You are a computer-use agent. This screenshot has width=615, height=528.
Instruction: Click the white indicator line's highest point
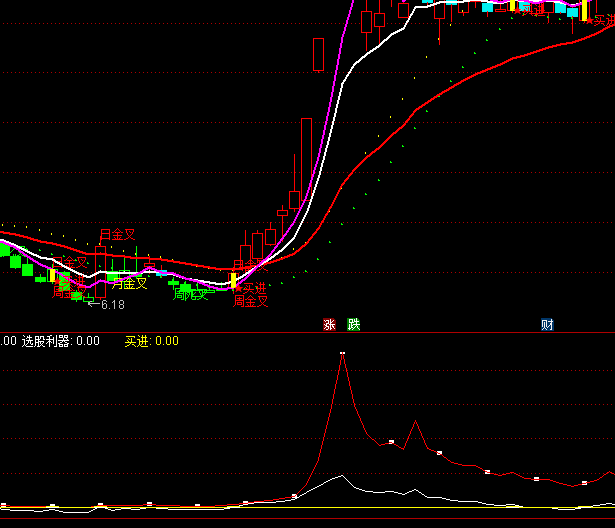coord(342,476)
